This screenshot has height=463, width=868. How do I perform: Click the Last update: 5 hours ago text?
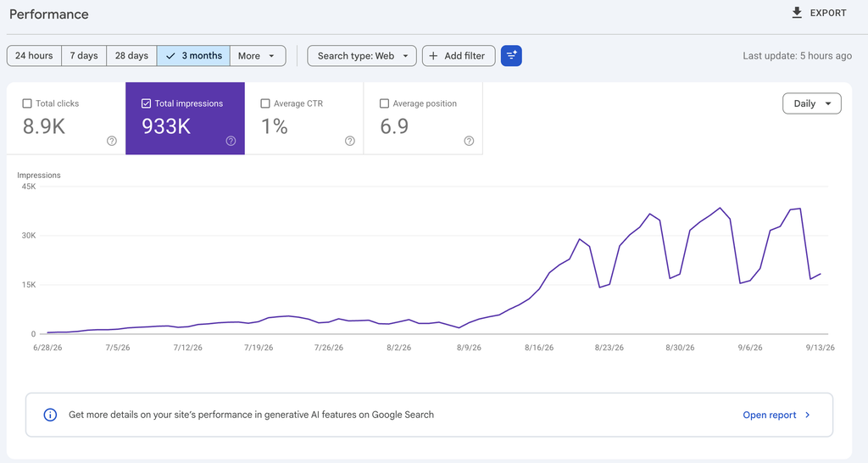[797, 56]
